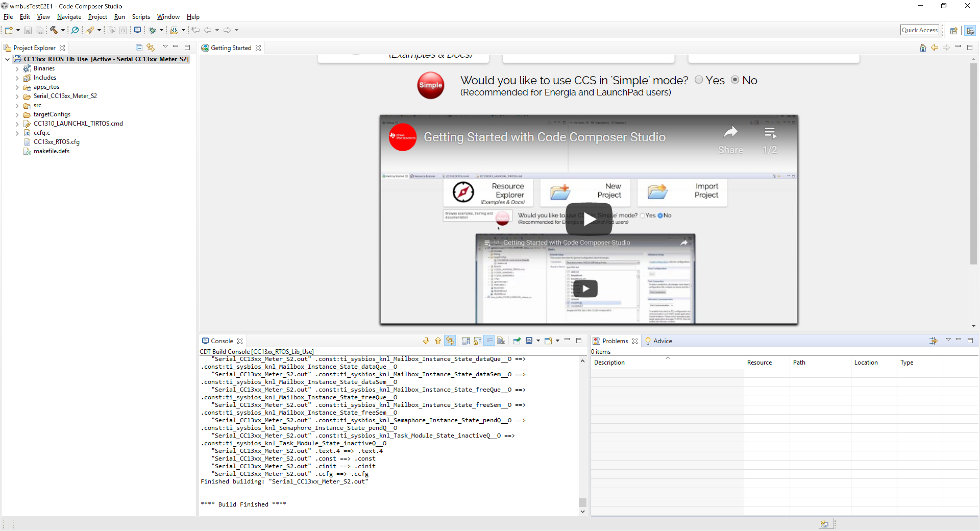Image resolution: width=980 pixels, height=531 pixels.
Task: Sort by Description column header
Action: tap(667, 363)
